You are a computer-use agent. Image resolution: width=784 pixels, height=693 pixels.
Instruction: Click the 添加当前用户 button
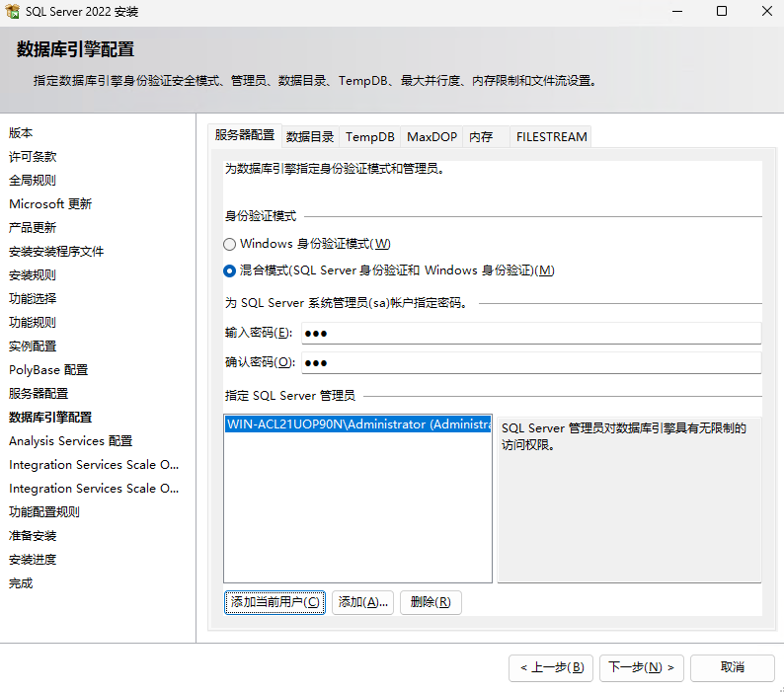pyautogui.click(x=274, y=602)
